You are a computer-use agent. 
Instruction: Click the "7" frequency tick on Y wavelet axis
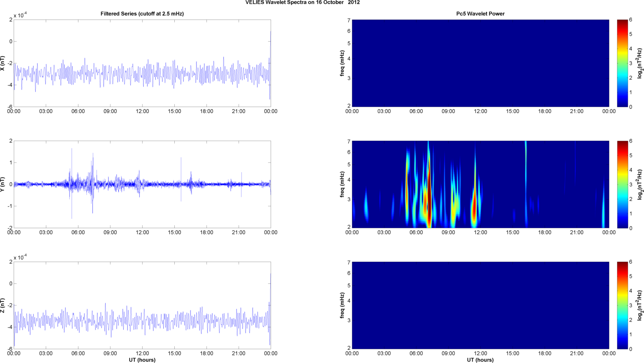349,141
